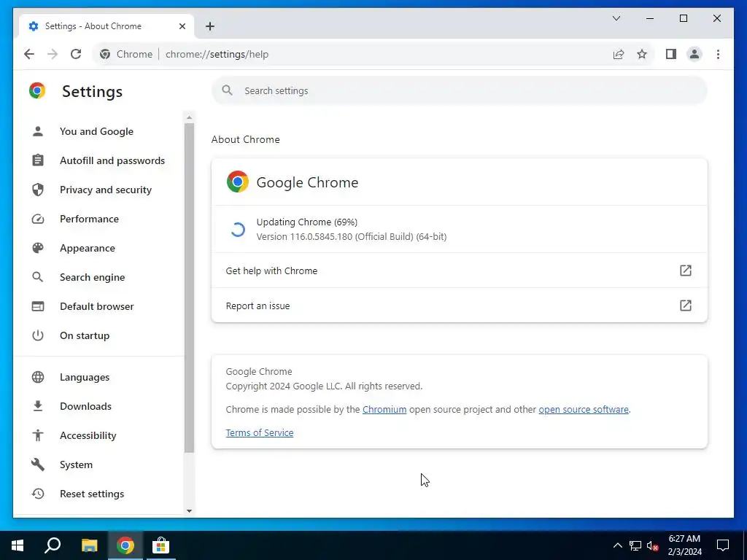Click the Downloads arrow icon

tap(38, 406)
